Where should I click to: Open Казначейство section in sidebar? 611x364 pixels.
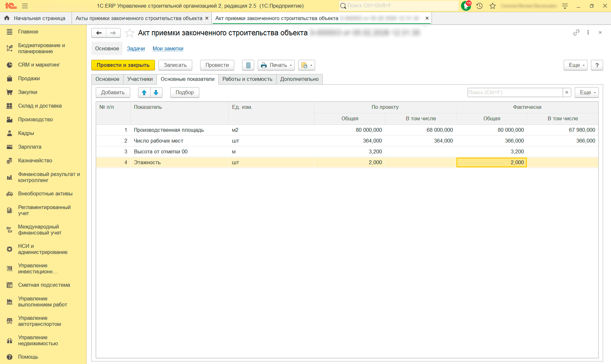tap(35, 161)
